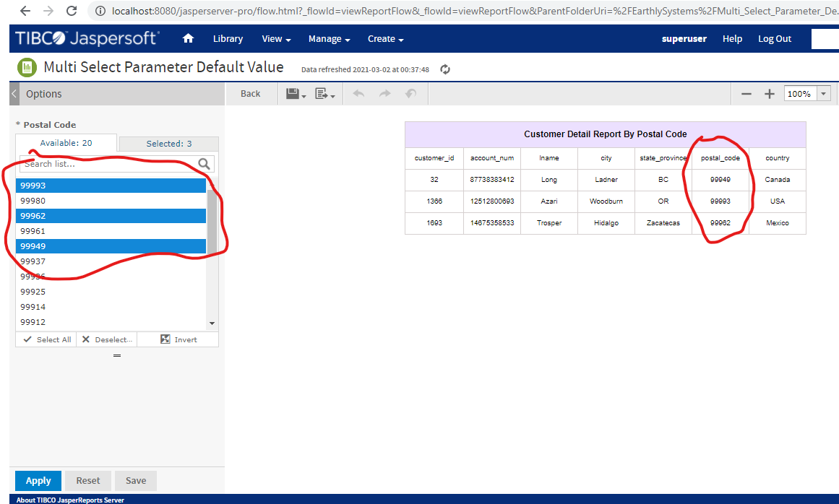Viewport: 839px width, 504px height.
Task: Apply the postal code selection
Action: (38, 480)
